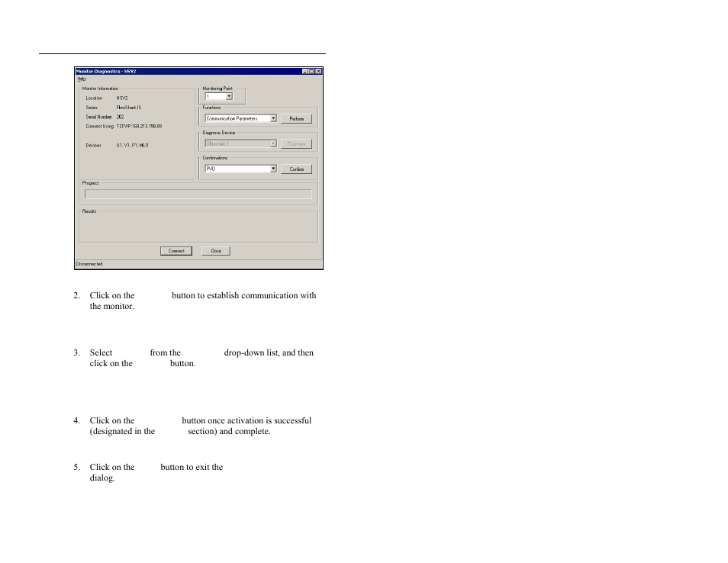Click the FlowShark IS series value
The height and width of the screenshot is (563, 728).
point(129,108)
